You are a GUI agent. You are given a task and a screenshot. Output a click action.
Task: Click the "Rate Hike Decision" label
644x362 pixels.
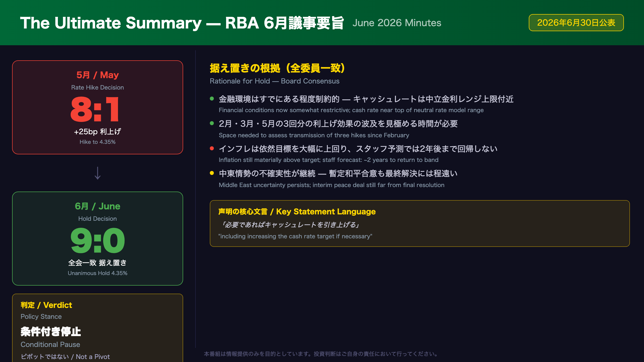pyautogui.click(x=98, y=87)
